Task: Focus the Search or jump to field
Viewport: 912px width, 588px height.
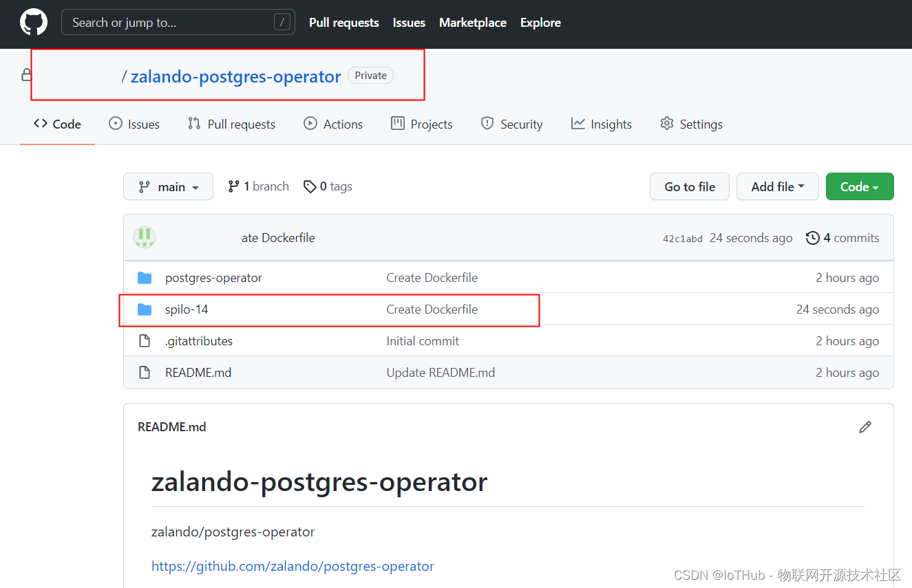Action: coord(178,22)
